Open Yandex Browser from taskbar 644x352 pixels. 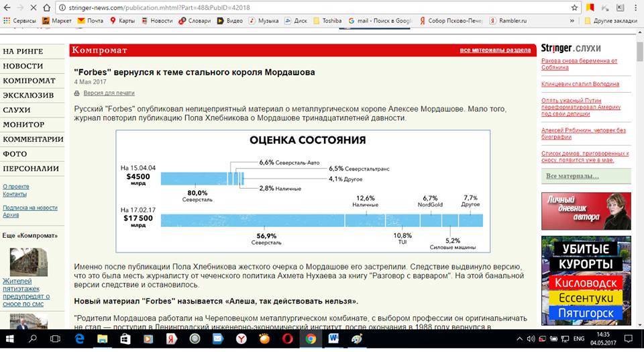tap(241, 339)
